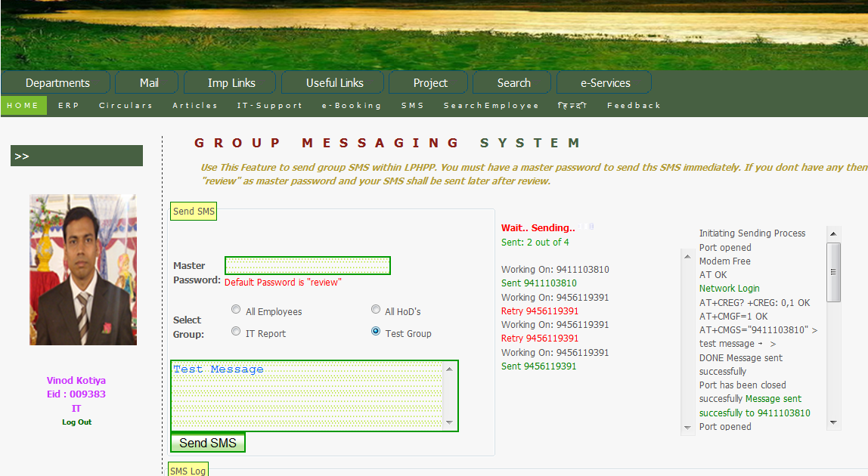Switch to the Hindi language link
Image resolution: width=868 pixels, height=476 pixels.
click(x=572, y=105)
